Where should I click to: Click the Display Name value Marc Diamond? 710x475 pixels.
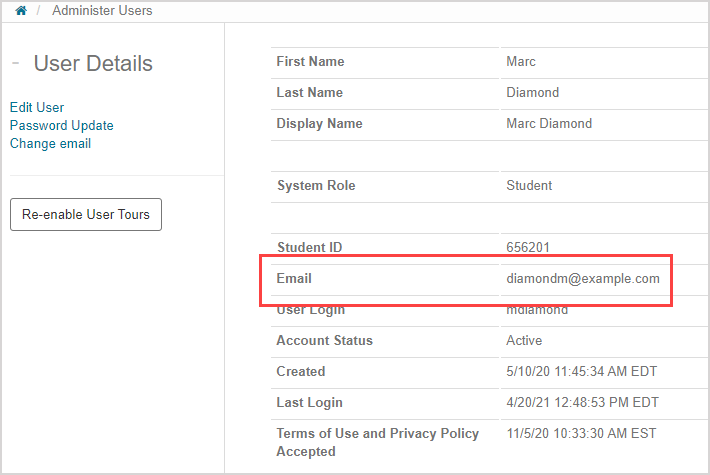[549, 124]
